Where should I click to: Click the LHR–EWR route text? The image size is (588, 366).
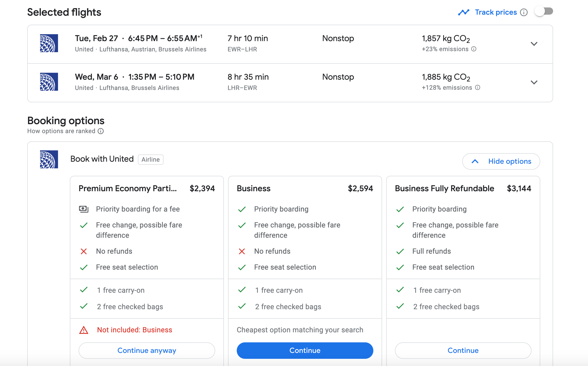(242, 88)
